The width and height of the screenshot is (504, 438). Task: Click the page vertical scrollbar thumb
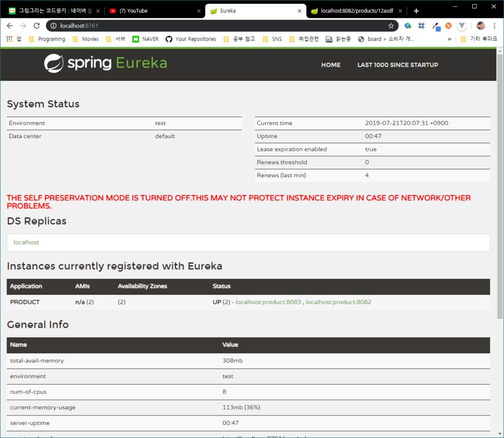point(500,186)
